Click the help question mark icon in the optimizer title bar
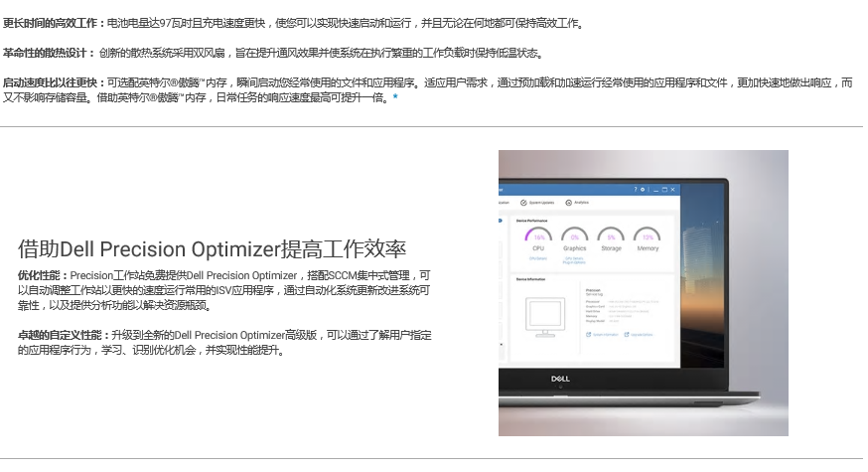 pos(636,189)
